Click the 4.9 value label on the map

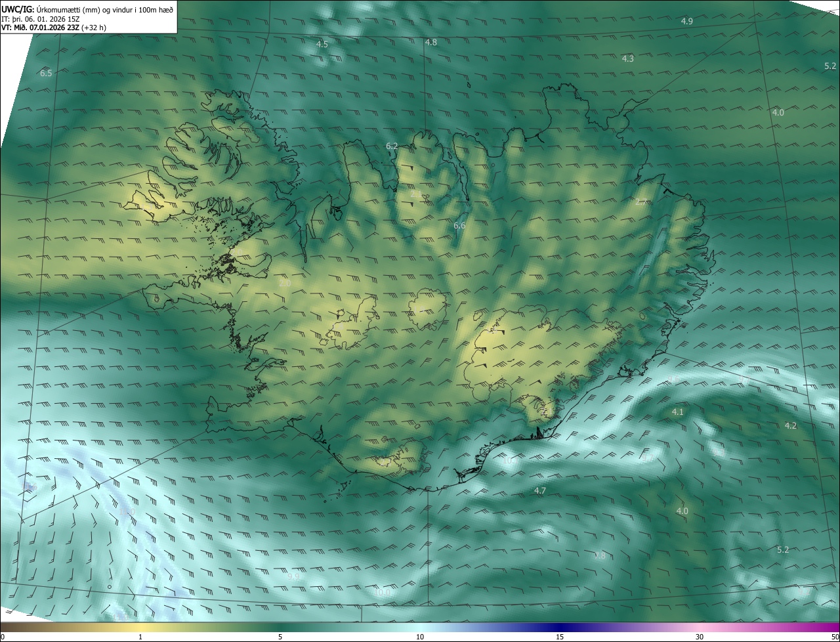click(686, 22)
